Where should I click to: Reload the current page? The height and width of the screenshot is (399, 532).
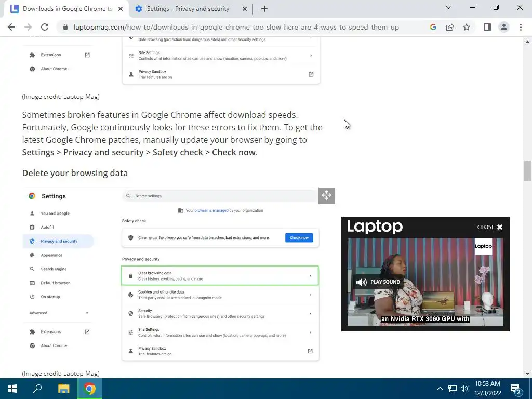click(x=45, y=27)
